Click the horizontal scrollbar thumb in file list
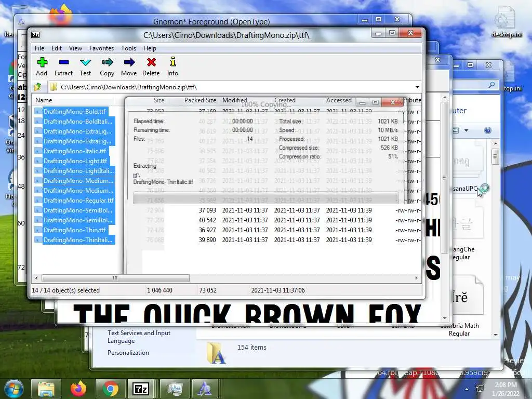This screenshot has height=399, width=532. (x=115, y=278)
